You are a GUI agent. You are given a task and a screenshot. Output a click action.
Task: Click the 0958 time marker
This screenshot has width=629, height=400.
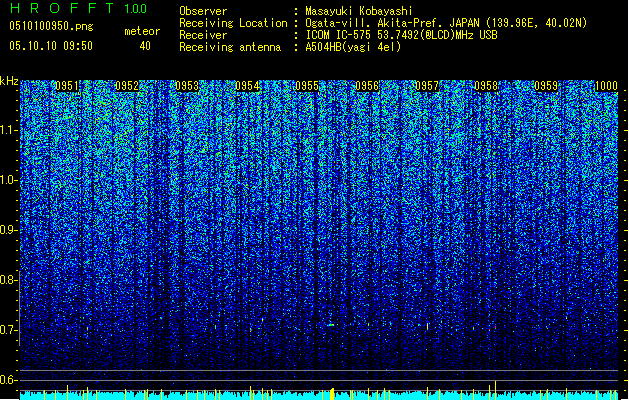486,86
